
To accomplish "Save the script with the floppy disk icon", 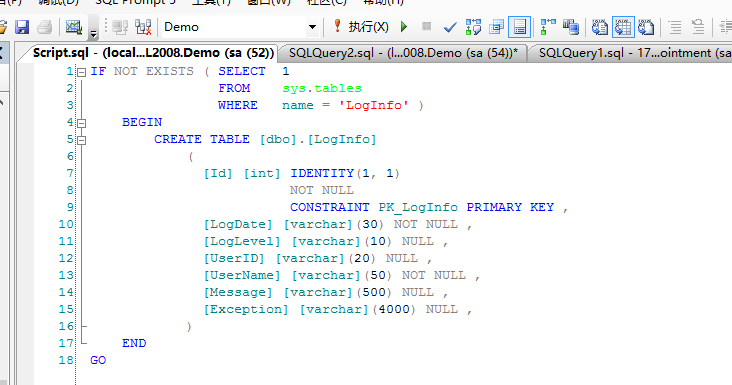I will pos(21,27).
